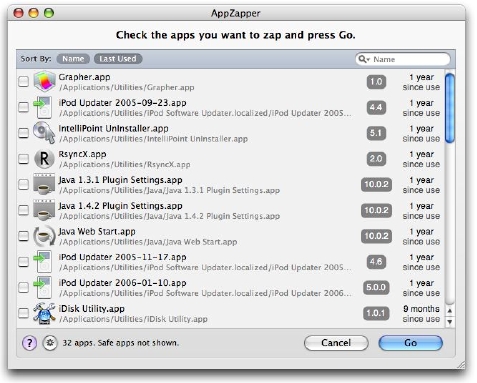The height and width of the screenshot is (383, 477).
Task: Check iPod Updater 2005-09-23.app checkbox
Action: point(23,107)
